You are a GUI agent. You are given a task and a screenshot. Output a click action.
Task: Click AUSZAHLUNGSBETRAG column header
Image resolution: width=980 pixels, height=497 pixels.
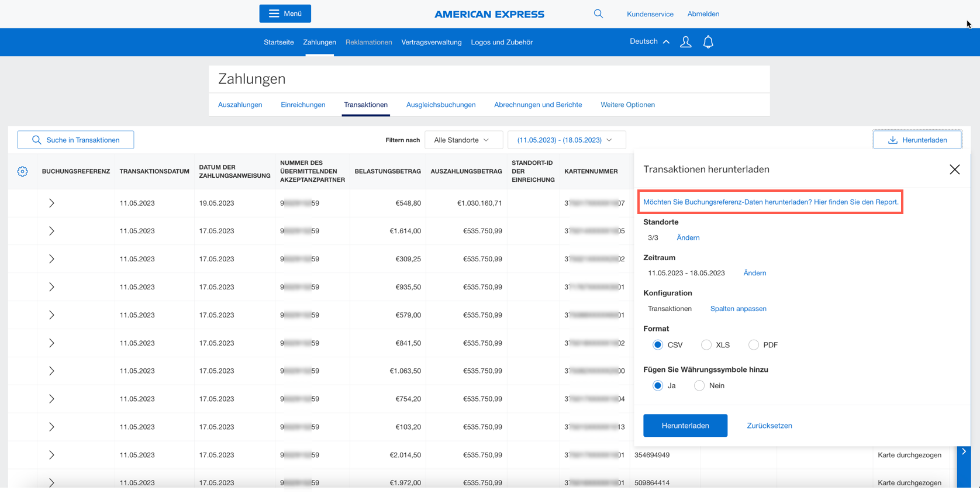click(x=466, y=171)
